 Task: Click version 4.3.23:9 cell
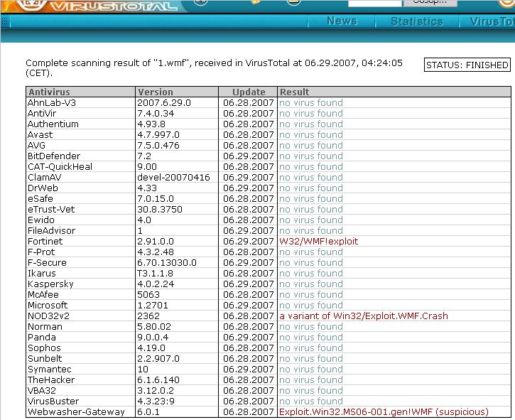click(x=156, y=402)
